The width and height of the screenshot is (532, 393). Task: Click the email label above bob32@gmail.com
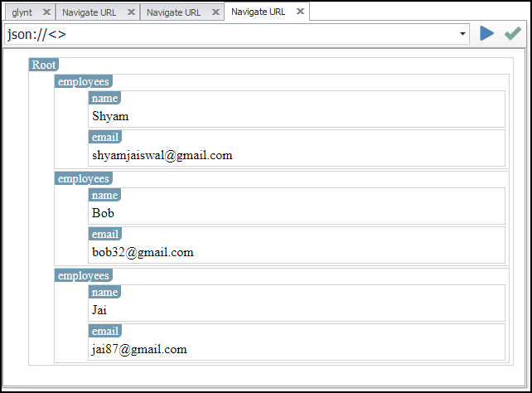pyautogui.click(x=105, y=234)
